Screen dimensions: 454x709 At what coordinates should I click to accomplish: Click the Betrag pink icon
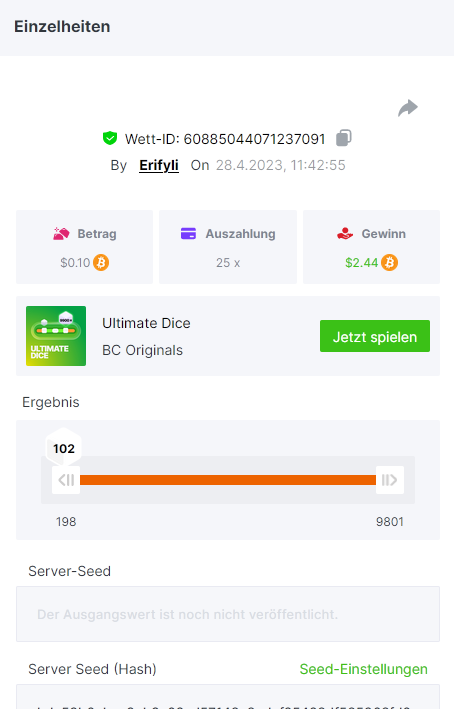[61, 234]
